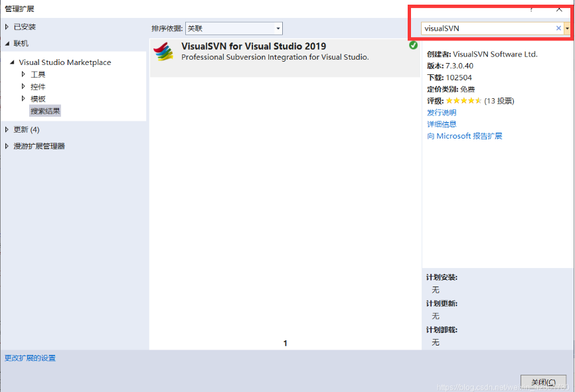Open 更改扩展的设置 link

(x=30, y=358)
